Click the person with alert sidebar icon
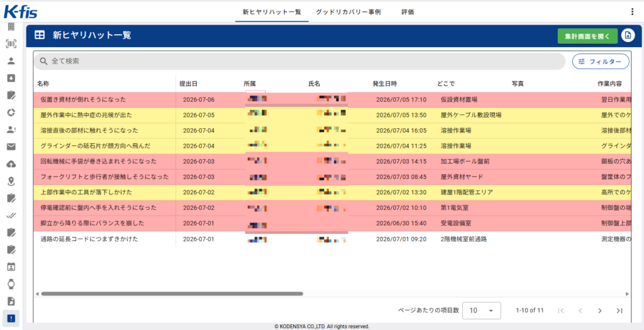The width and height of the screenshot is (644, 330). click(11, 129)
